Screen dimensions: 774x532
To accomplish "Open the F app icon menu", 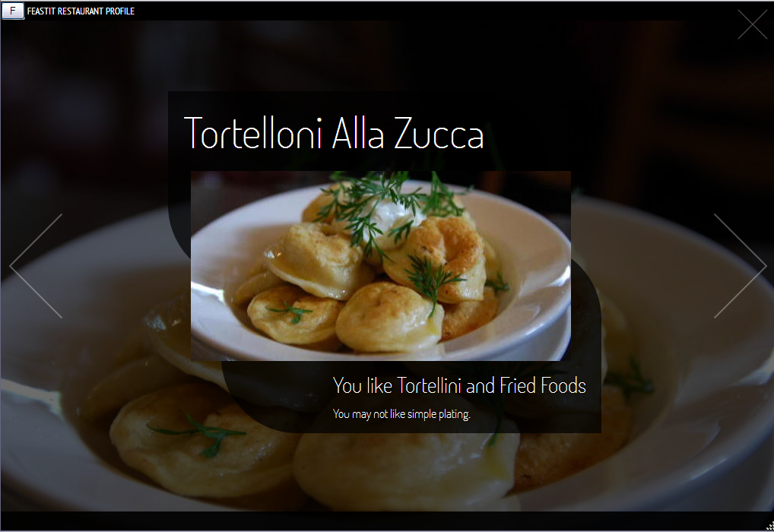I will [13, 11].
